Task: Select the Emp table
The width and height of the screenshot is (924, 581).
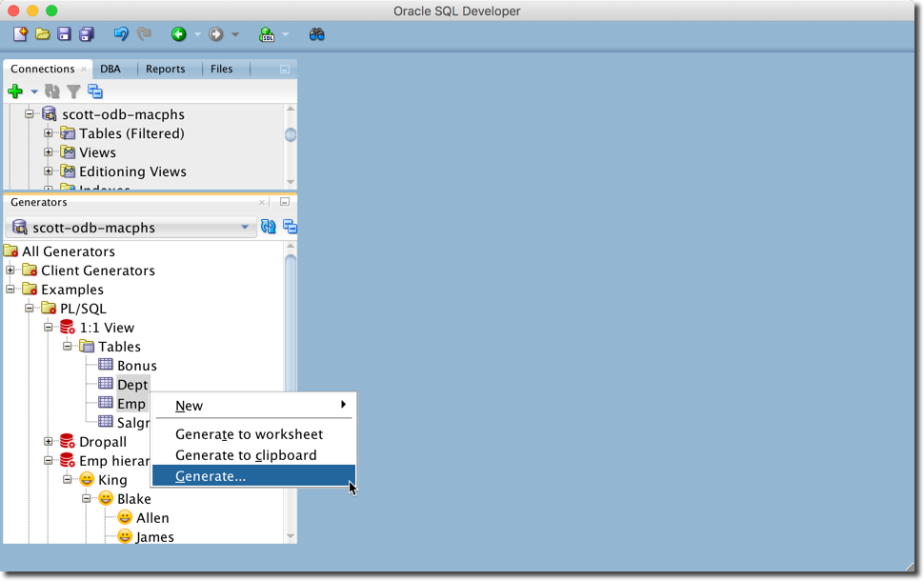Action: pos(131,404)
